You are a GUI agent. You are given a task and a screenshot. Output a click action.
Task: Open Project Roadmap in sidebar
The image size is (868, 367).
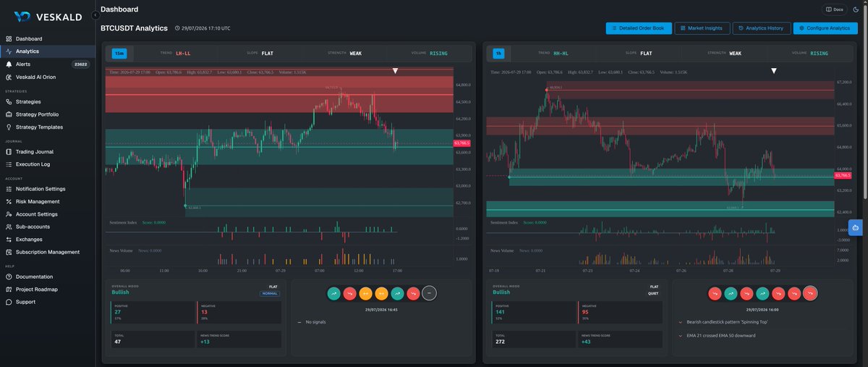(x=48, y=290)
